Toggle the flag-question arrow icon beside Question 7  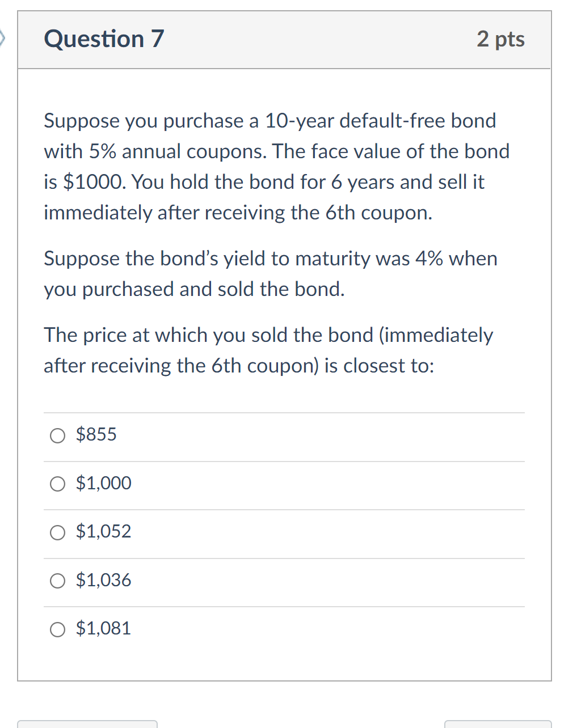[x=2, y=39]
